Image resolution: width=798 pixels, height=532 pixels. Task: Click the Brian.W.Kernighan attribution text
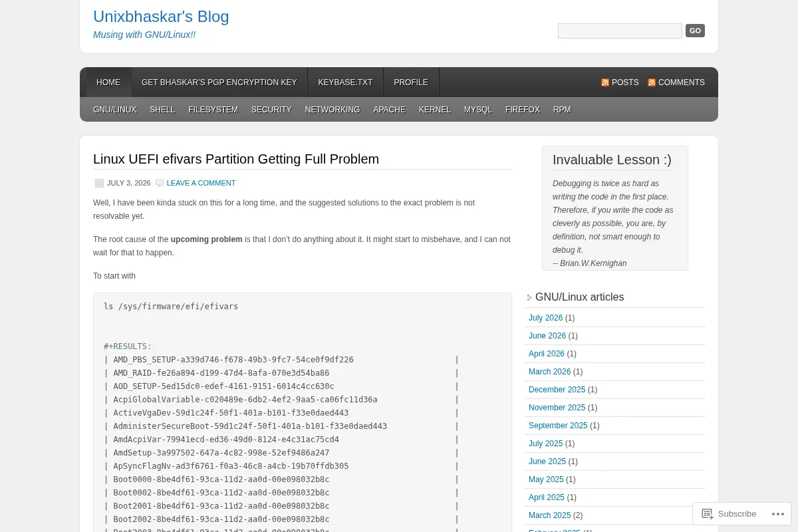(x=590, y=263)
